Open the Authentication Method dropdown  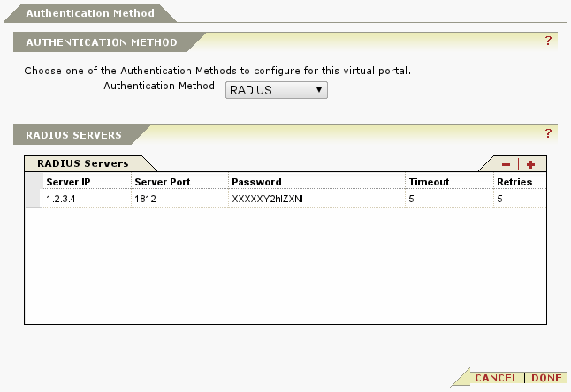click(277, 90)
